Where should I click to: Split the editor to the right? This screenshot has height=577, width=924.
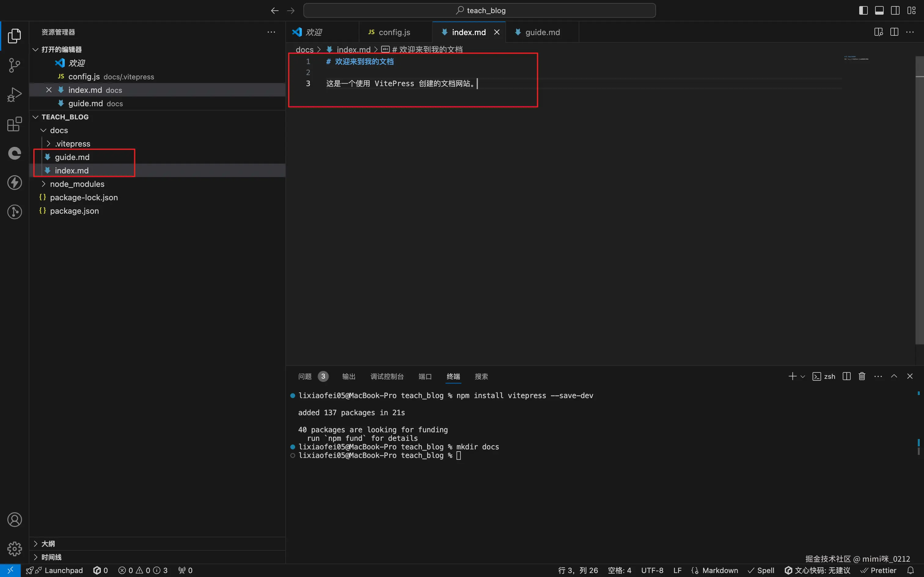click(894, 32)
